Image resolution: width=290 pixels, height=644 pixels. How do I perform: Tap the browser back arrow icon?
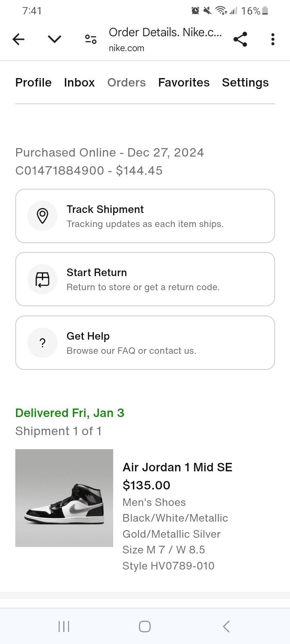point(19,39)
